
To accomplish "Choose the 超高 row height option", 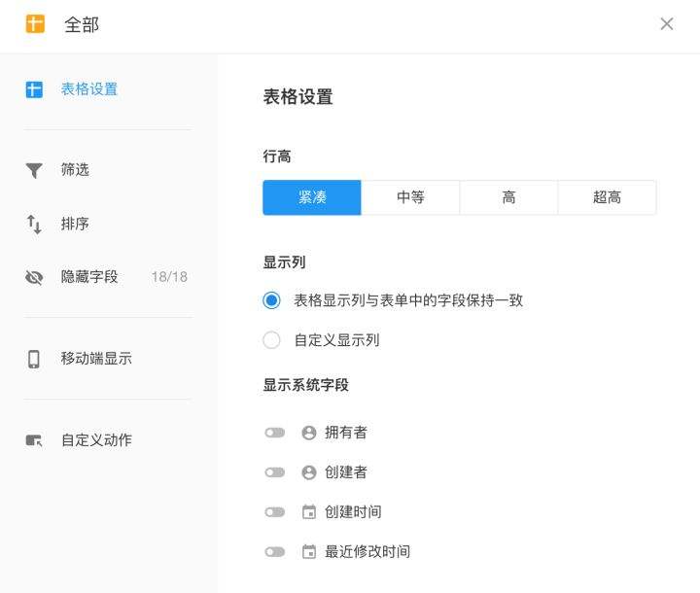I will (x=607, y=197).
